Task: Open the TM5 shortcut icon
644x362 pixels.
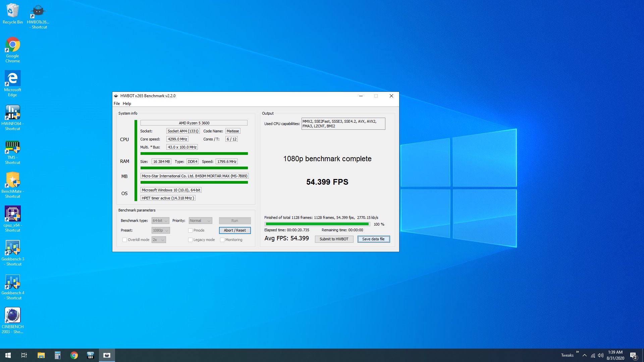Action: 13,151
